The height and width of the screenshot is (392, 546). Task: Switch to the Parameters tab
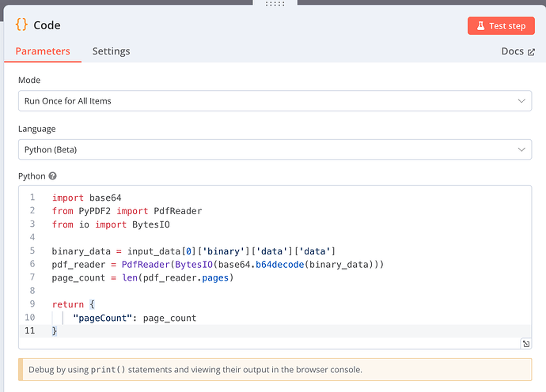coord(43,51)
